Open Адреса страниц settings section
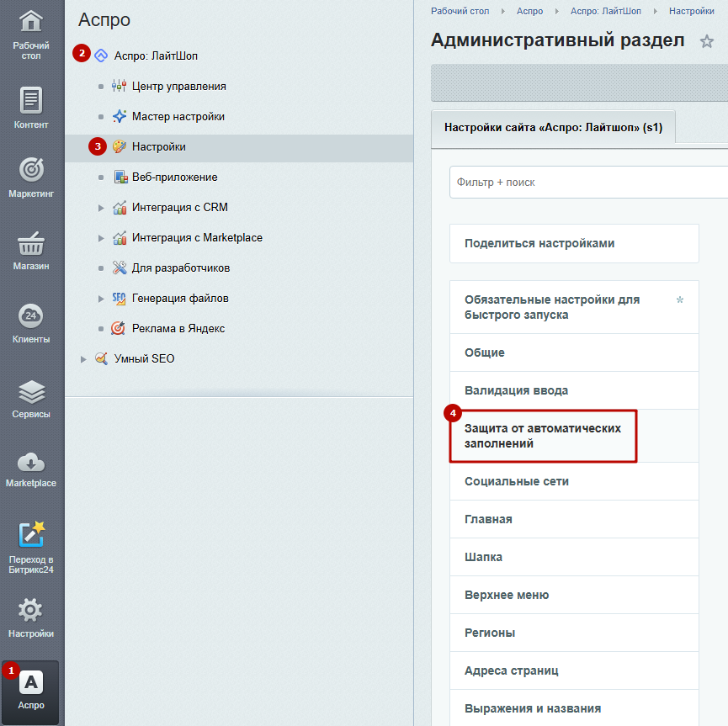The height and width of the screenshot is (726, 728). [574, 670]
